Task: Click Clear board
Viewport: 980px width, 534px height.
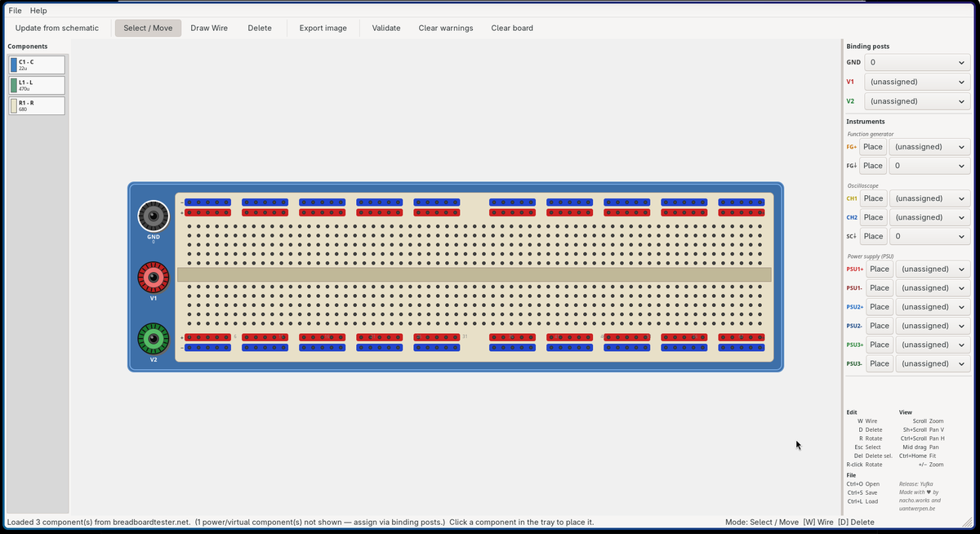Action: pos(512,28)
